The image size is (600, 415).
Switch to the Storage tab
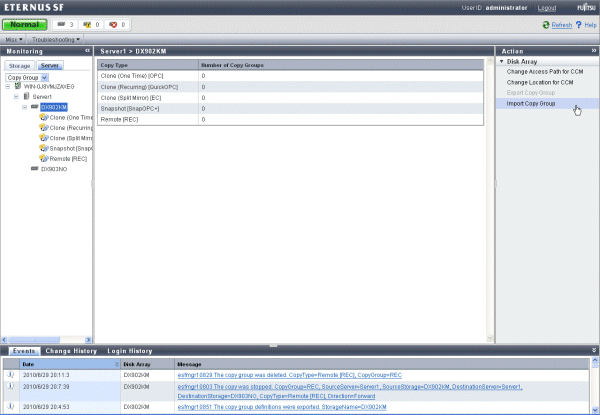[x=20, y=65]
